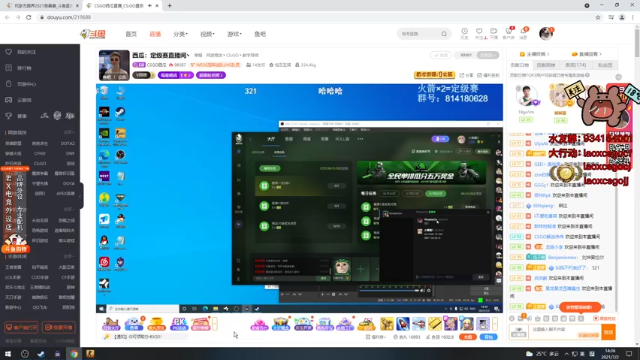
Task: Expand the right gift list arrow
Action: [x=495, y=324]
